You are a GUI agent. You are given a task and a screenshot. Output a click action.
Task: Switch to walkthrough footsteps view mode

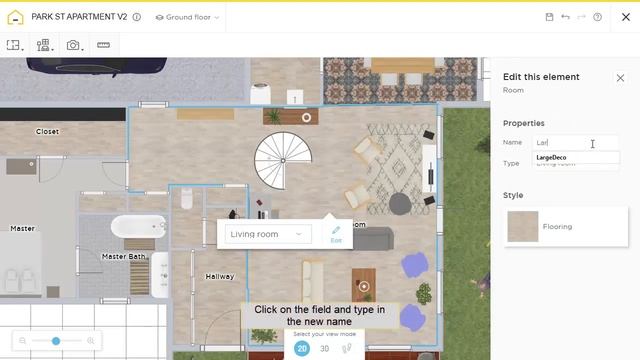pos(347,349)
